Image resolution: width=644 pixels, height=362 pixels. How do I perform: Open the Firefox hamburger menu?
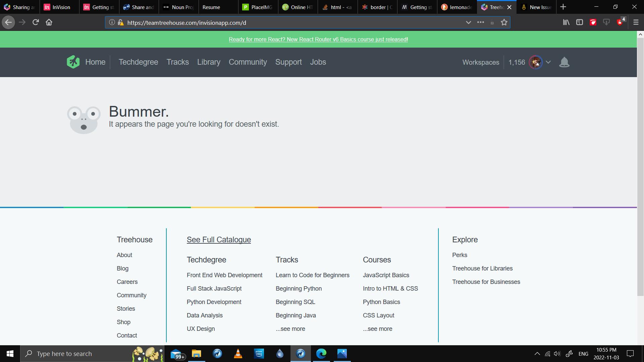(636, 22)
